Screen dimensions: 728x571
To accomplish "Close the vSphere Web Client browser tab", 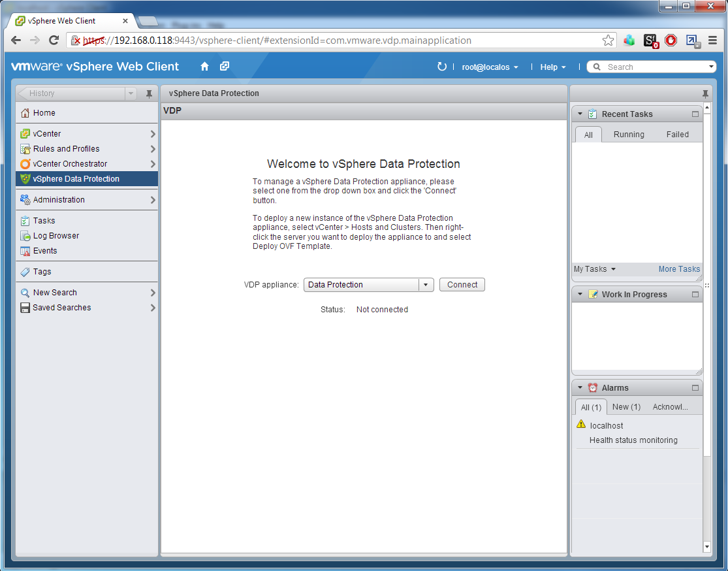I will [x=125, y=21].
